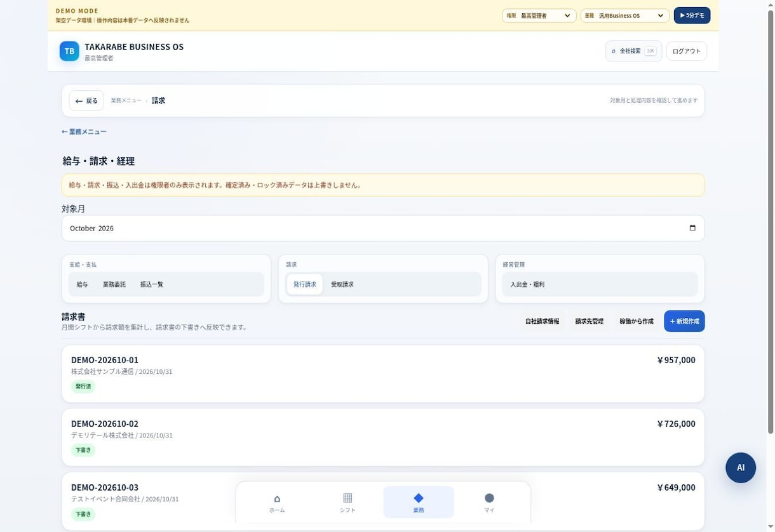Click 業務メニュー in the breadcrumb
The width and height of the screenshot is (775, 532).
pos(126,100)
